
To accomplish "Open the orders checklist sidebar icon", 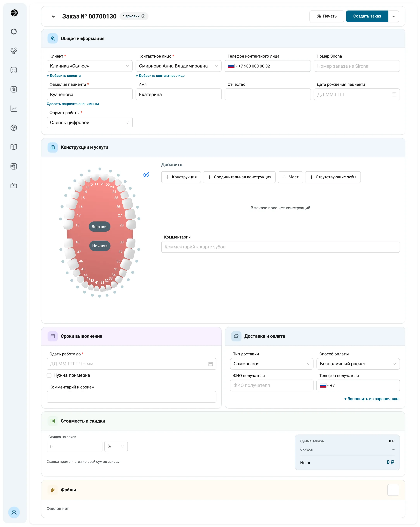I will [14, 70].
